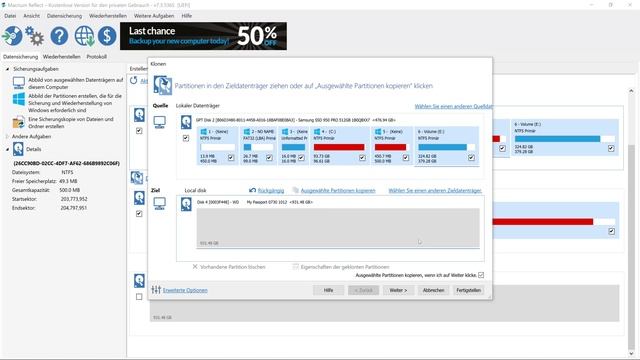The image size is (640, 360).
Task: Uncheck partition 3 Unformatted checkbox
Action: pyautogui.click(x=301, y=158)
